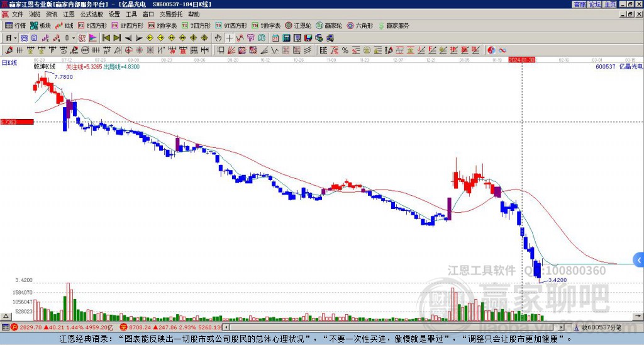Viewport: 644px width, 345px height.
Task: Click the 板块 toolbar button
Action: 40,25
